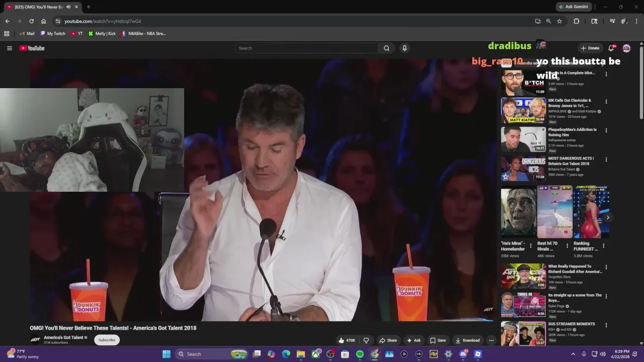The height and width of the screenshot is (362, 644).
Task: Open the bookmarks apps grid icon
Action: 7,34
